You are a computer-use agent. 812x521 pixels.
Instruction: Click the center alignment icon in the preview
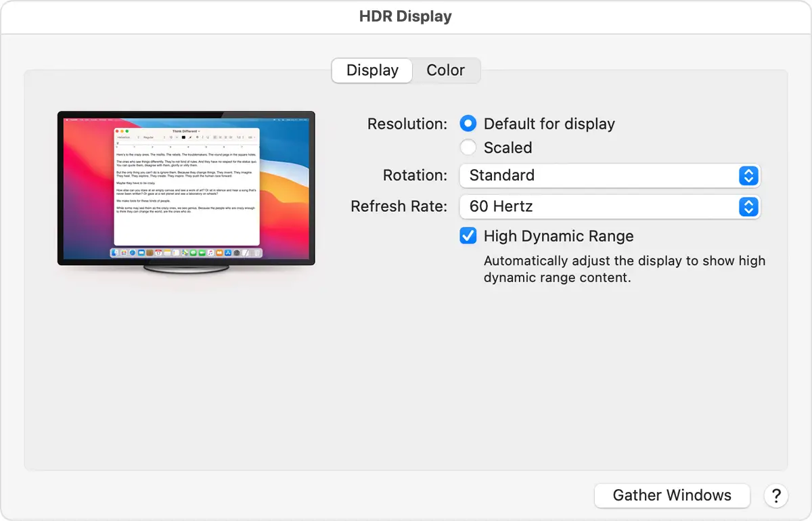pos(221,137)
